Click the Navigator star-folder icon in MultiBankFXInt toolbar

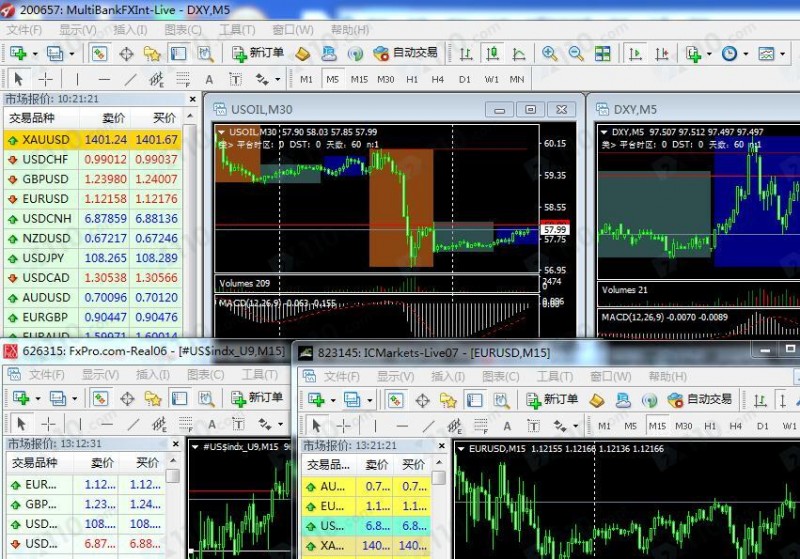[x=152, y=53]
